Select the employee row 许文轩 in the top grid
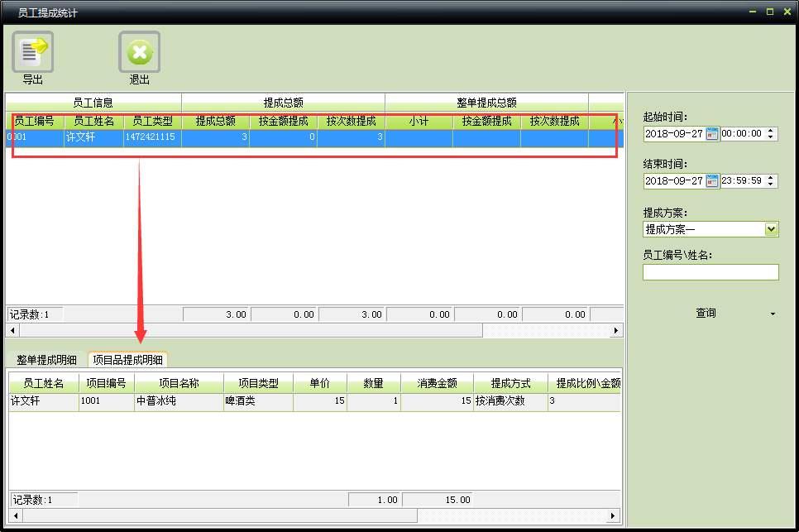The height and width of the screenshot is (532, 799). pyautogui.click(x=314, y=137)
